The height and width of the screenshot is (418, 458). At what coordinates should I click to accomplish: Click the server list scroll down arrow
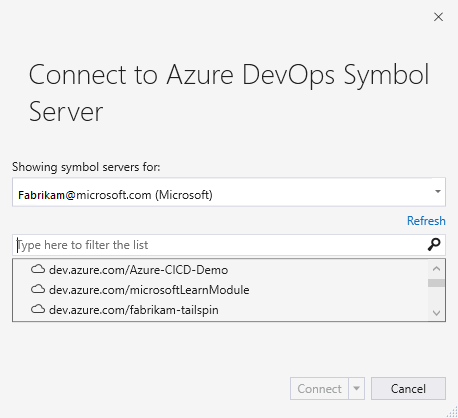coord(436,313)
